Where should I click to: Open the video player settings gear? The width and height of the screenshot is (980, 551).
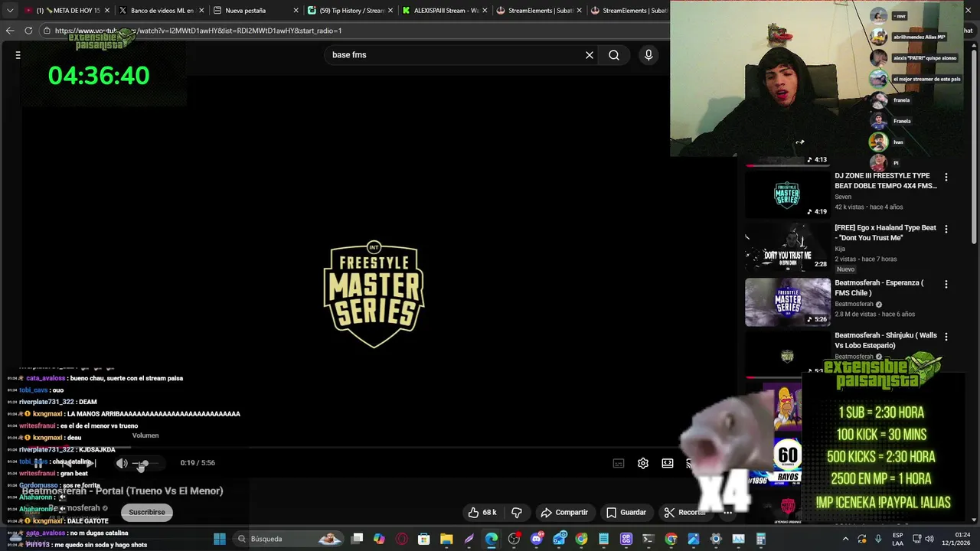(643, 463)
